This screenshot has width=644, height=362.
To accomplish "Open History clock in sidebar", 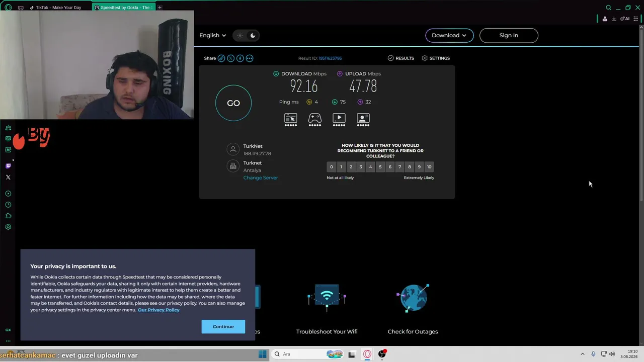I will [8, 205].
